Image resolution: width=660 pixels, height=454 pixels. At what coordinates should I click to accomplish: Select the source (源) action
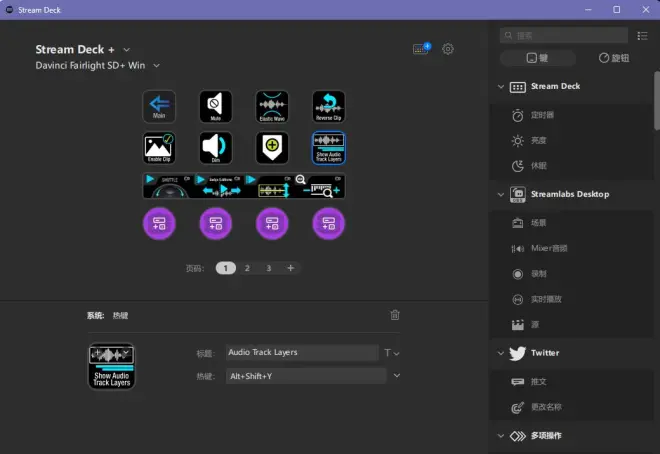pos(572,324)
